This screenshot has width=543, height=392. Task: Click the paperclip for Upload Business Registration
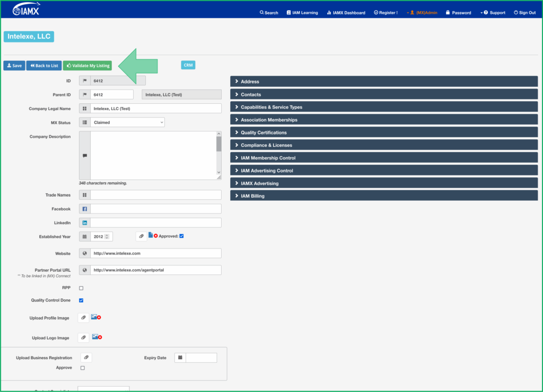point(86,357)
